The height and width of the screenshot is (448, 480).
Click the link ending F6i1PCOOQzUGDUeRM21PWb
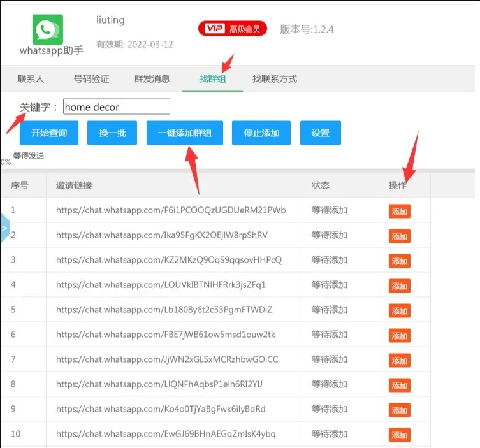171,210
